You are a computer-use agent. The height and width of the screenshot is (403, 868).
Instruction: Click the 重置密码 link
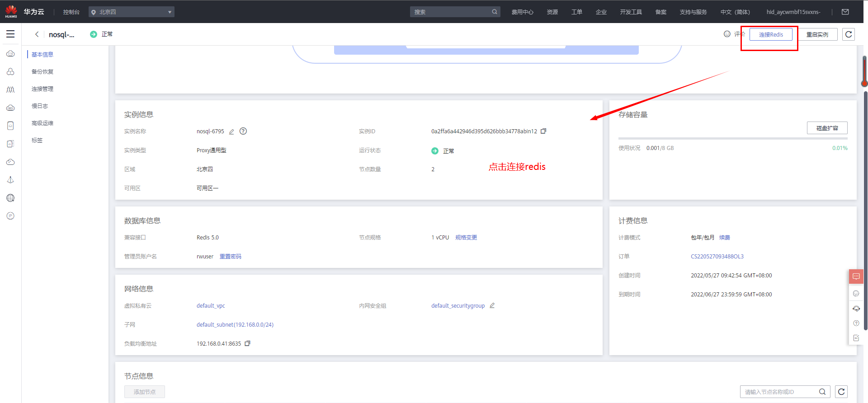click(x=231, y=256)
